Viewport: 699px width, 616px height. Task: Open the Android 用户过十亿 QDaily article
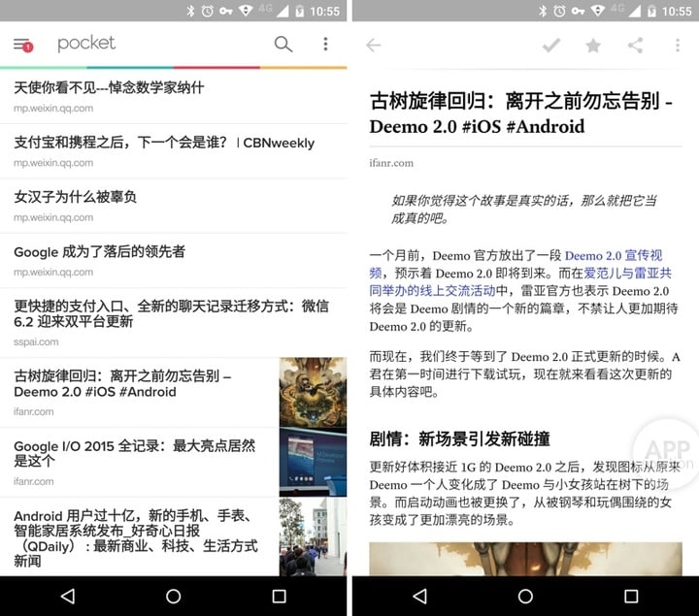[x=174, y=537]
